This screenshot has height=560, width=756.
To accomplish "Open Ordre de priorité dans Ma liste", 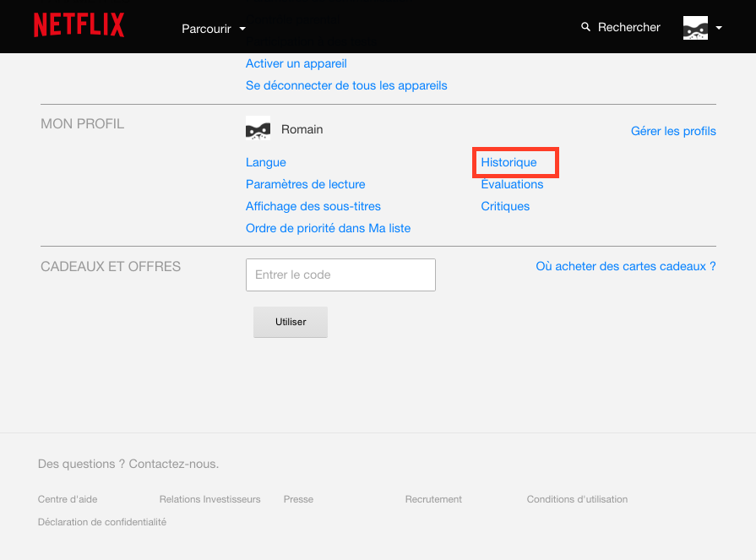I will pos(328,228).
